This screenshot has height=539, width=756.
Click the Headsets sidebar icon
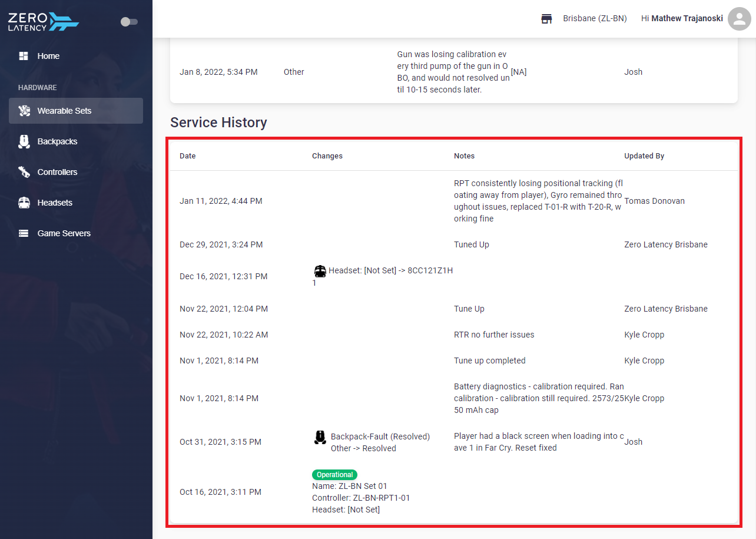coord(24,203)
